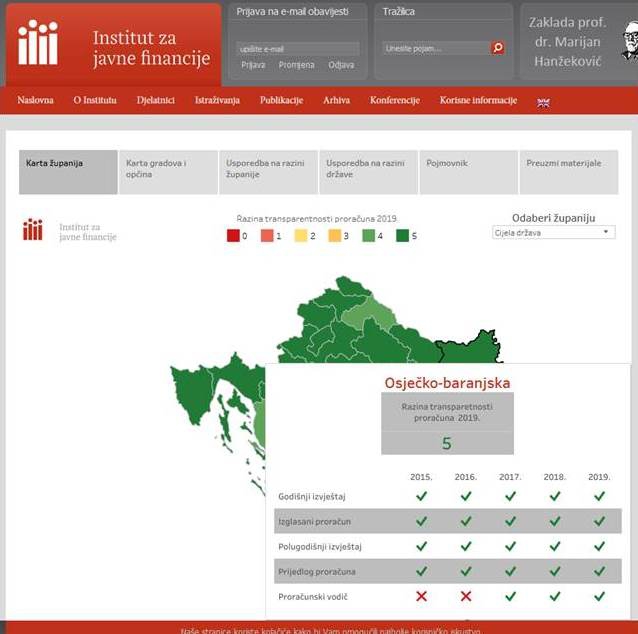Click the red X for Proračunski vodič 2015
Image resolution: width=638 pixels, height=634 pixels.
[422, 596]
